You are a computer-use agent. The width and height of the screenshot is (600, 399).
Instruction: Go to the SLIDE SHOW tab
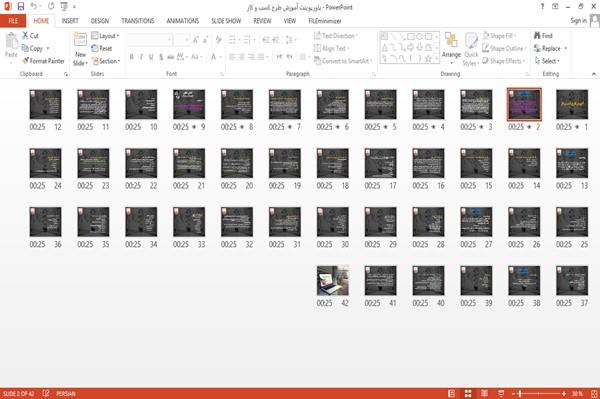[x=226, y=21]
